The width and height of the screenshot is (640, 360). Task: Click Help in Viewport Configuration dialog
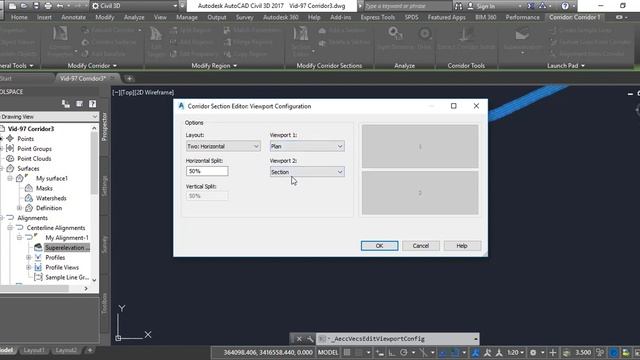462,246
